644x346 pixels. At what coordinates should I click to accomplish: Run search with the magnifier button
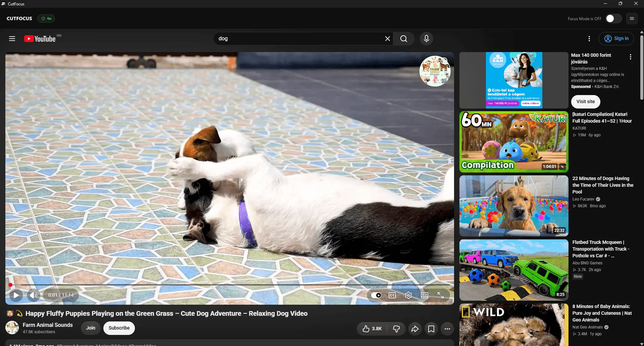tap(404, 39)
